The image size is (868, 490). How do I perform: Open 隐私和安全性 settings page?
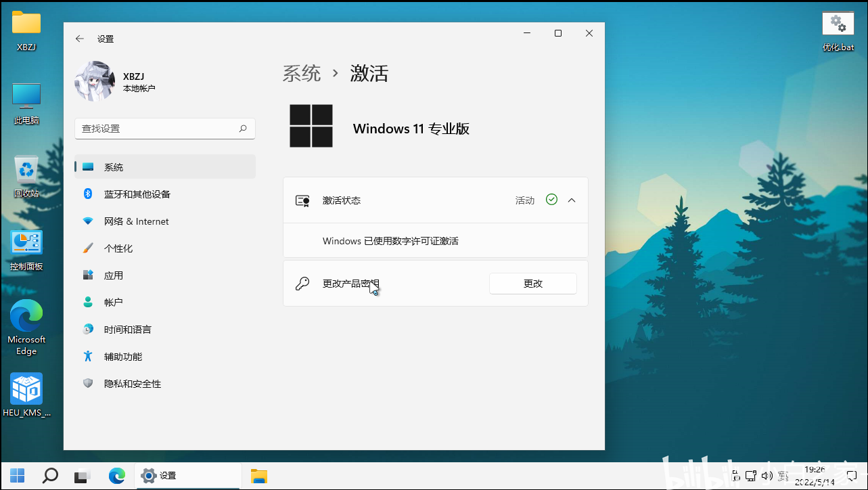[165, 384]
